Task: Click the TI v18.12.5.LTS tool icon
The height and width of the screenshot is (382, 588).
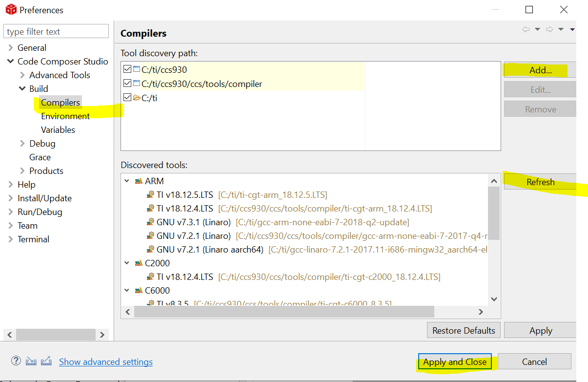Action: point(150,195)
